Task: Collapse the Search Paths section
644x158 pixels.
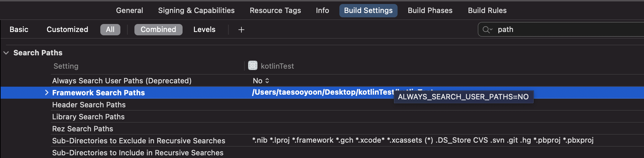Action: 6,53
